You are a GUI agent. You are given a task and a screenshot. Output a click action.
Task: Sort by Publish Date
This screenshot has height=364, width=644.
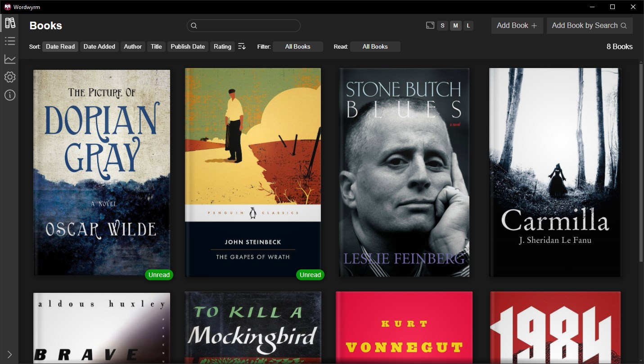click(x=188, y=46)
